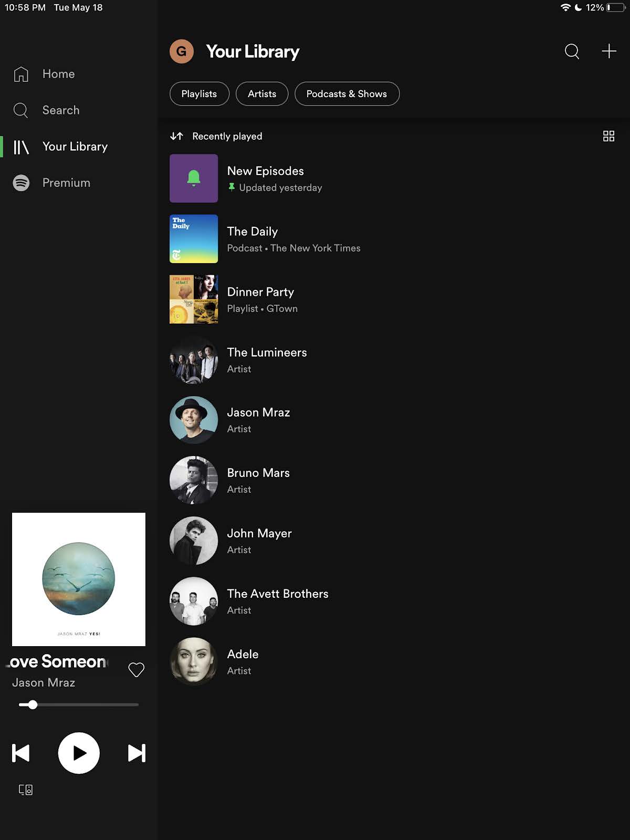The width and height of the screenshot is (630, 840).
Task: Filter library by Playlists chip
Action: pyautogui.click(x=199, y=94)
